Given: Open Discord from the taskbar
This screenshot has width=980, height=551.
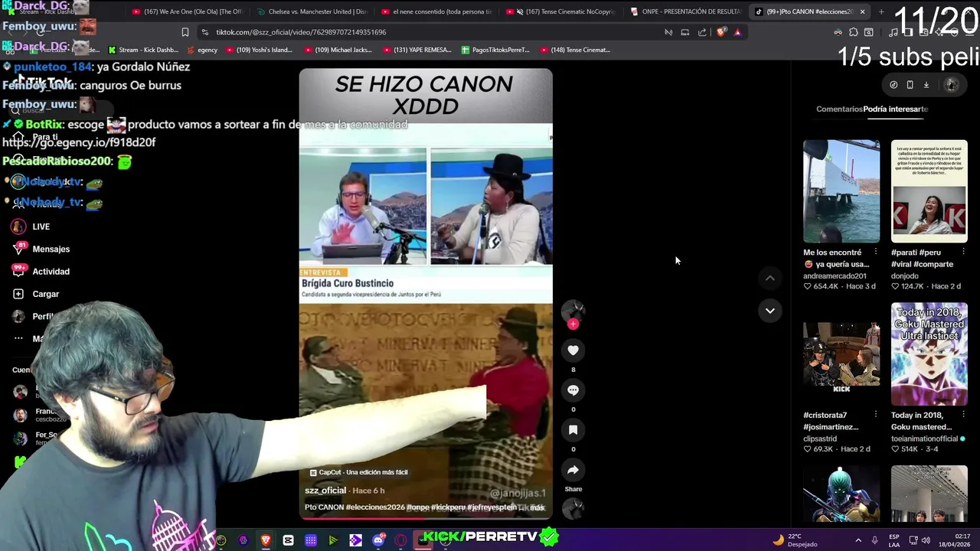Looking at the screenshot, I should tap(378, 541).
